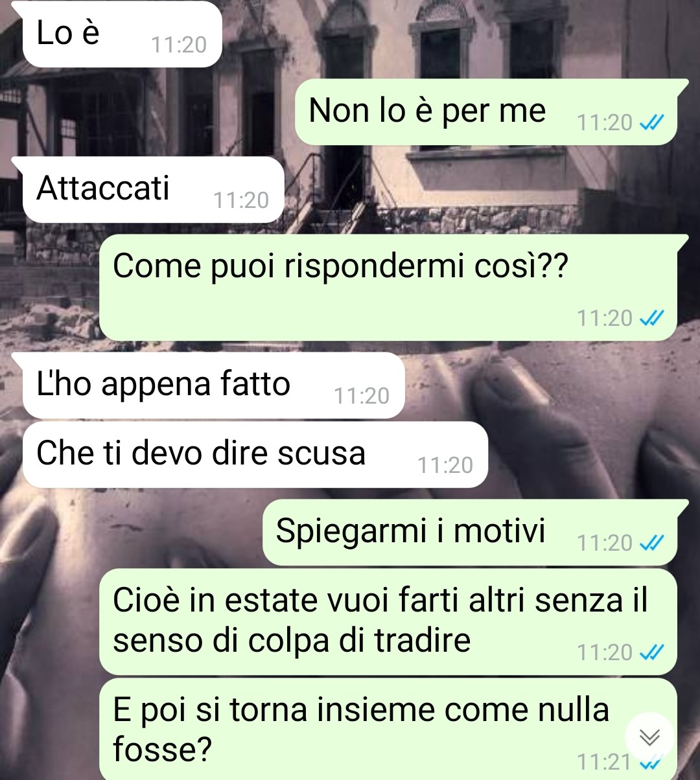Tap the 11:21 timestamp on last message
700x780 pixels.
(603, 762)
